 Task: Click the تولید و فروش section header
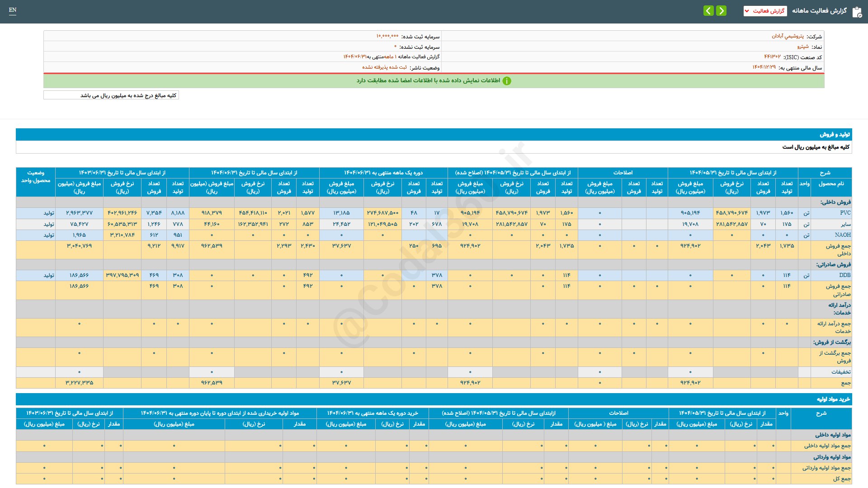tap(835, 134)
